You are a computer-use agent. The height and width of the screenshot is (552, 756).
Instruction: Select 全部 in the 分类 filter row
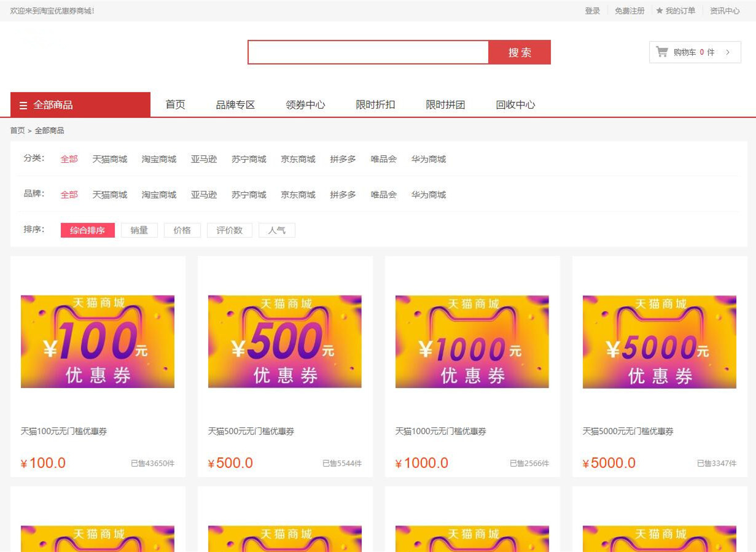[69, 159]
